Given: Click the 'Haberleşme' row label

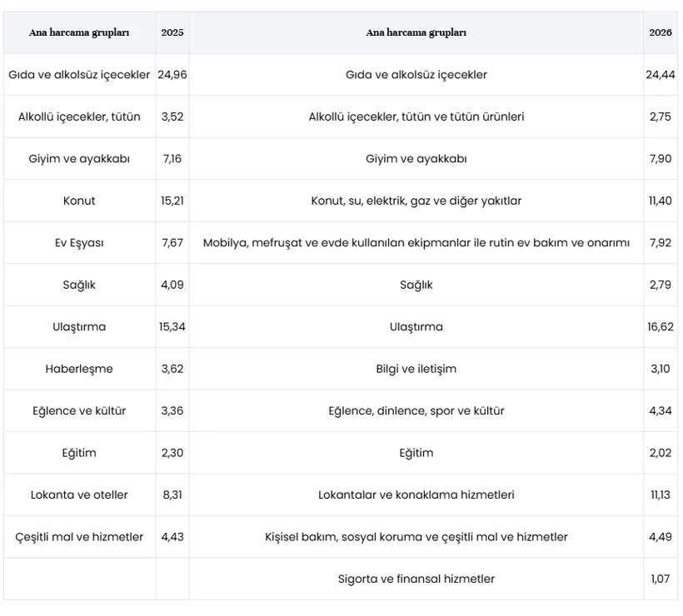Looking at the screenshot, I should [79, 369].
